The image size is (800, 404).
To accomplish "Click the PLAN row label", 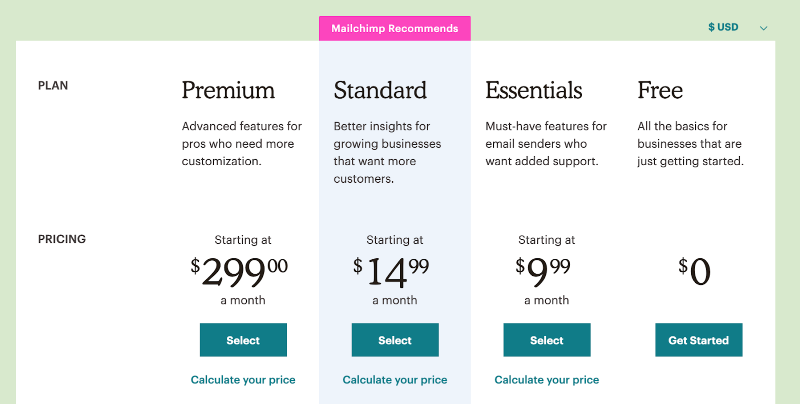I will pos(53,86).
